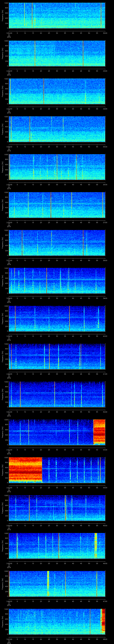Select the spectrogram panel starting at 3:40:00
Image resolution: width=114 pixels, height=644 pixels.
(57, 356)
